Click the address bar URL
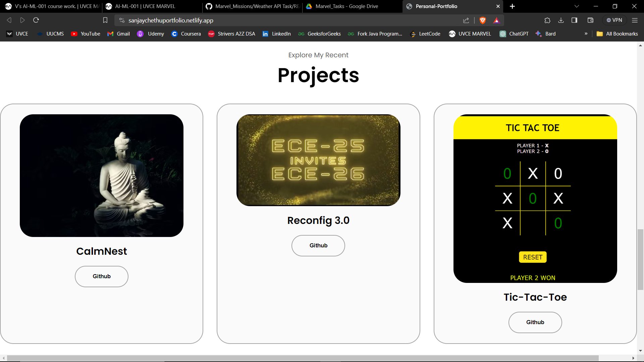The image size is (644, 362). (x=171, y=20)
